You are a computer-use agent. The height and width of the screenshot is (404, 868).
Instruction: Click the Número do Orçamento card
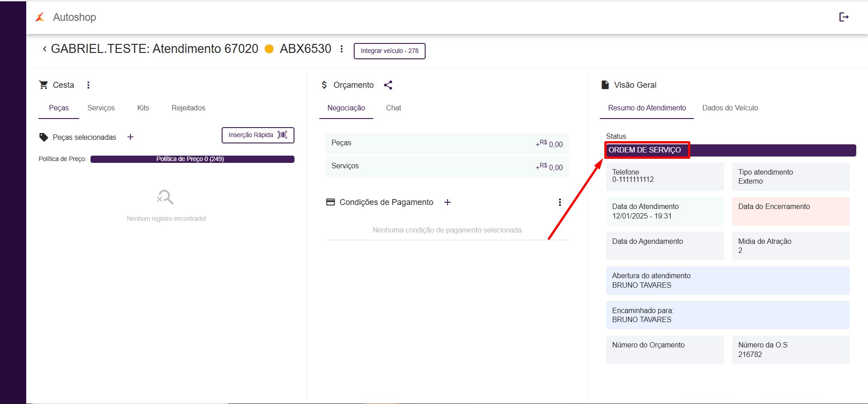pos(665,350)
